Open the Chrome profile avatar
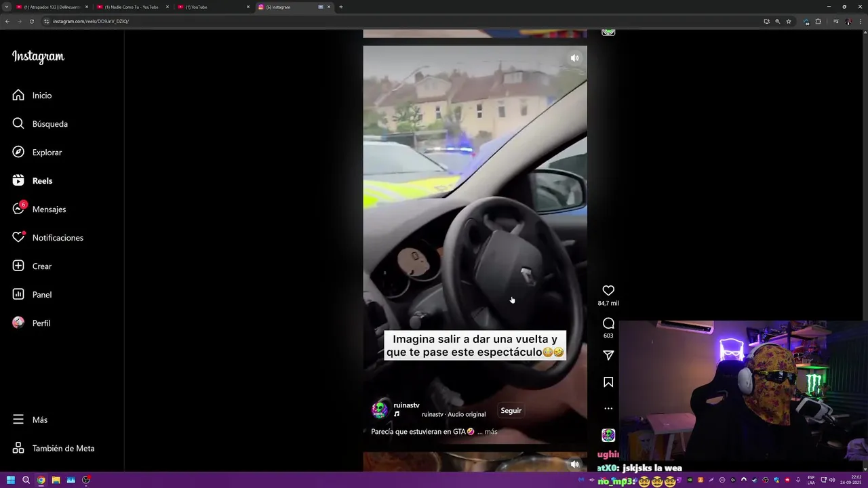Image resolution: width=868 pixels, height=488 pixels. (x=848, y=21)
